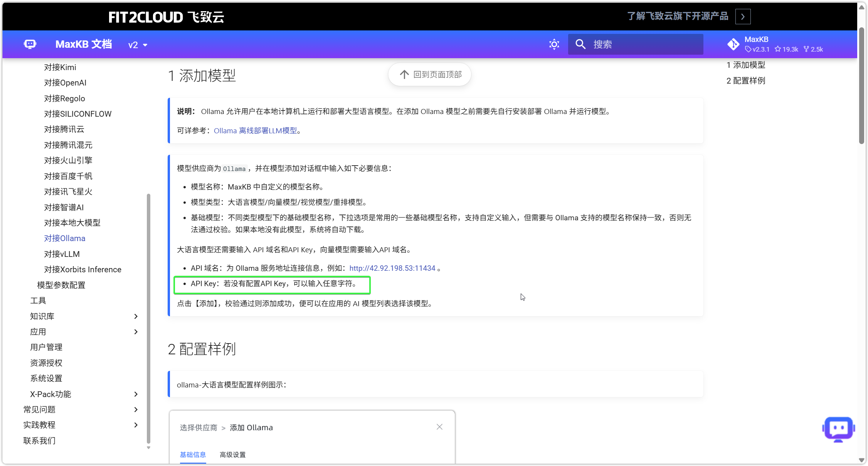This screenshot has height=466, width=868.
Task: Select 对接vLLM in the sidebar
Action: (62, 254)
